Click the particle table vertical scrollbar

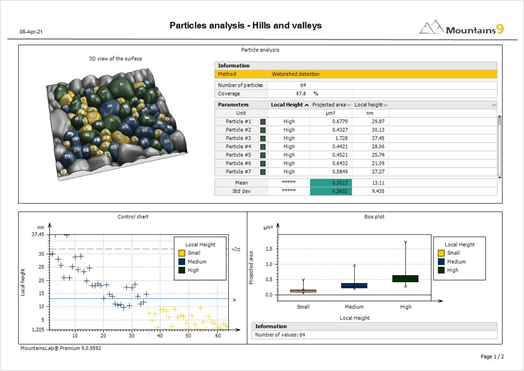tap(500, 147)
